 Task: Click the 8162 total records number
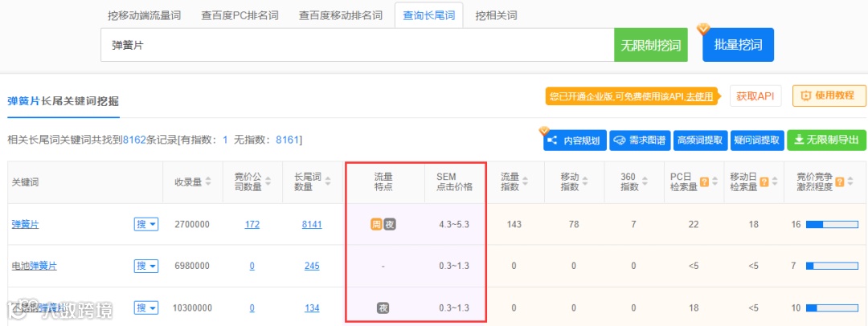click(134, 140)
